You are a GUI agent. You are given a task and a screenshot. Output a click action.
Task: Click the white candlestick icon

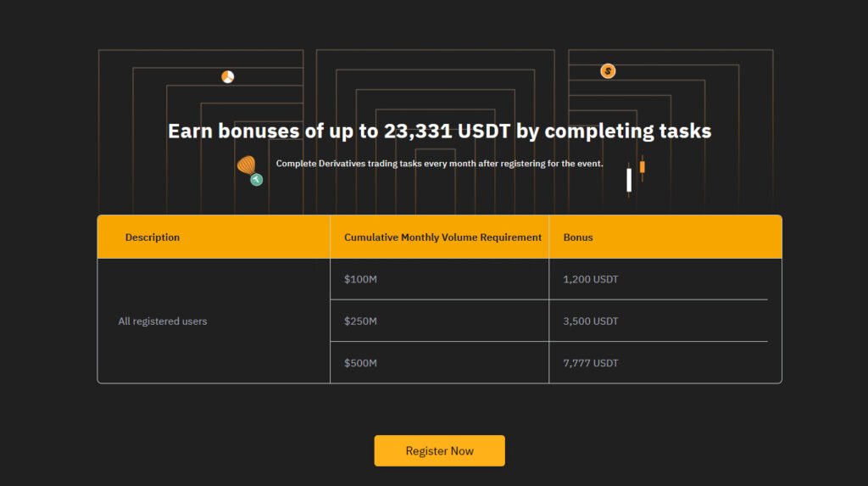(629, 180)
